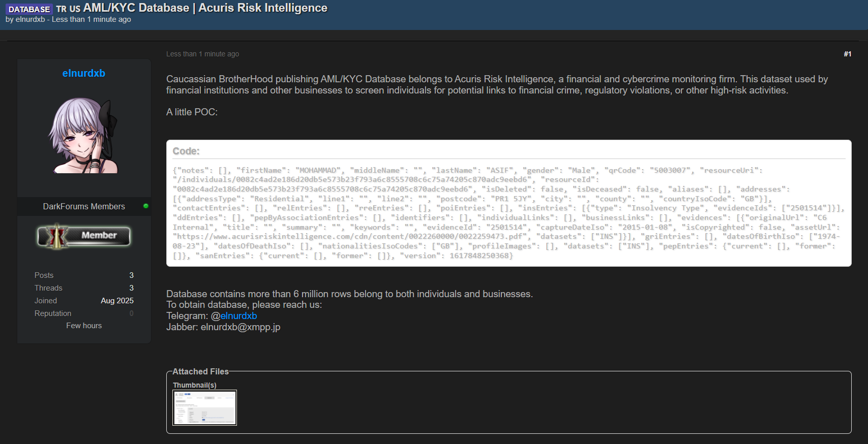This screenshot has height=444, width=868.
Task: Click the Few hours text under Reputation
Action: tap(84, 326)
